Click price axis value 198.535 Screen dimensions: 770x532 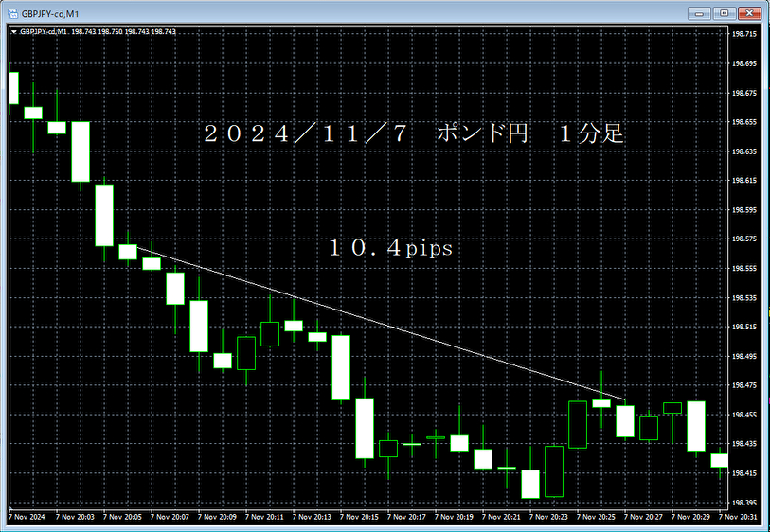(744, 297)
